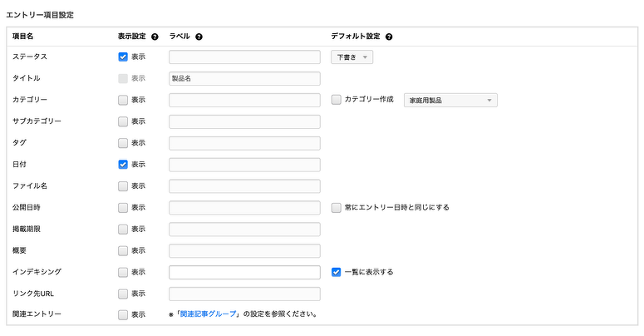Toggle the 一覧に表示する checkbox
Image resolution: width=644 pixels, height=336 pixels.
coord(337,272)
